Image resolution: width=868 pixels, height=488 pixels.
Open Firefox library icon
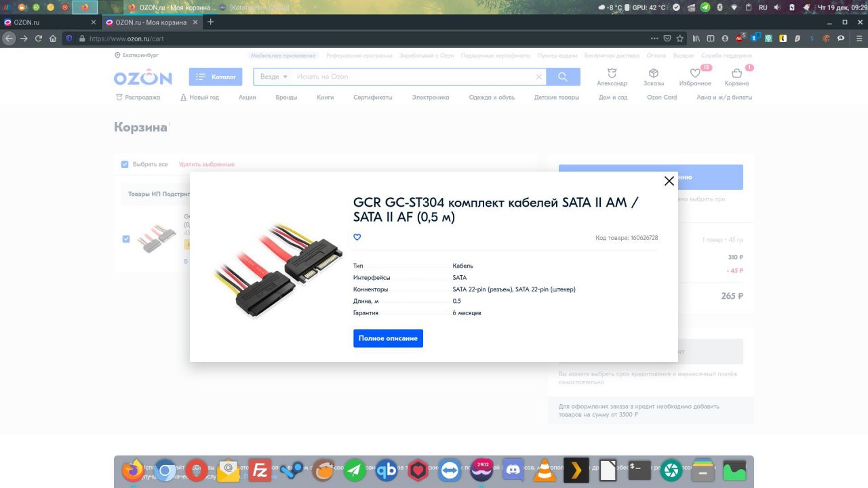click(x=696, y=39)
